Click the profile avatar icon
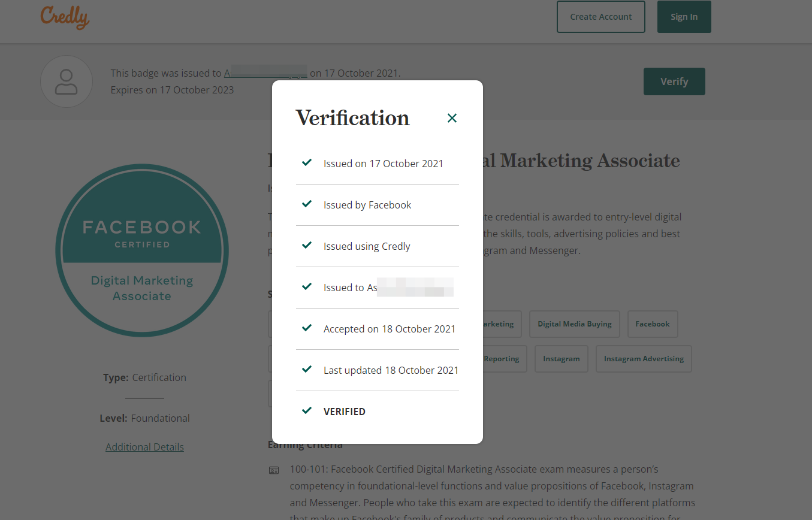 coord(67,81)
